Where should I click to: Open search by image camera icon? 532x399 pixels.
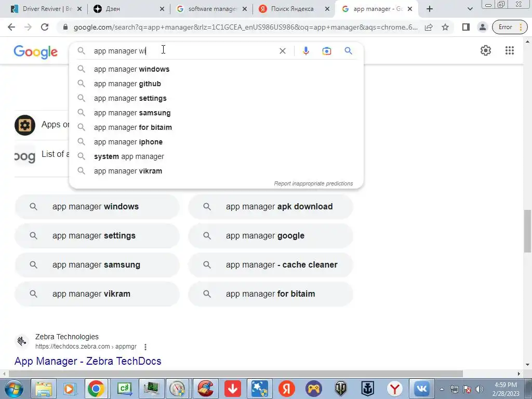click(x=327, y=51)
